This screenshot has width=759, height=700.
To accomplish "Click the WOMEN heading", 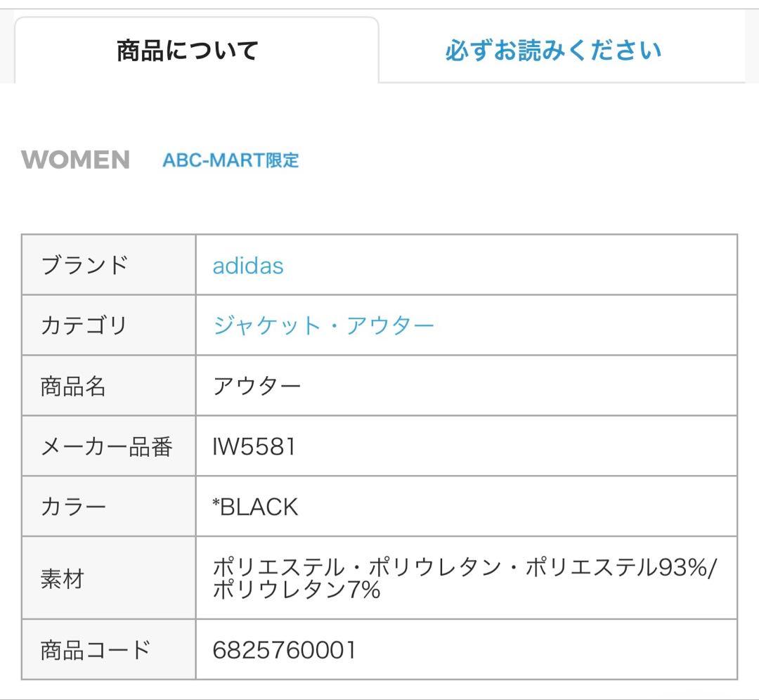I will pyautogui.click(x=74, y=160).
